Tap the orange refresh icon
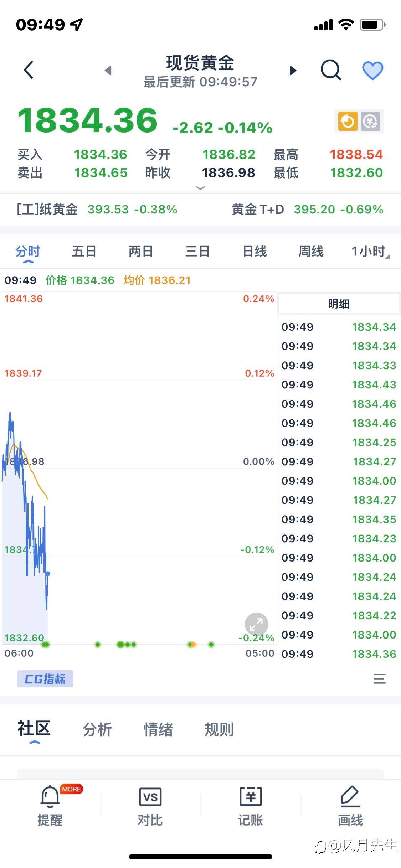The width and height of the screenshot is (401, 868). click(347, 122)
